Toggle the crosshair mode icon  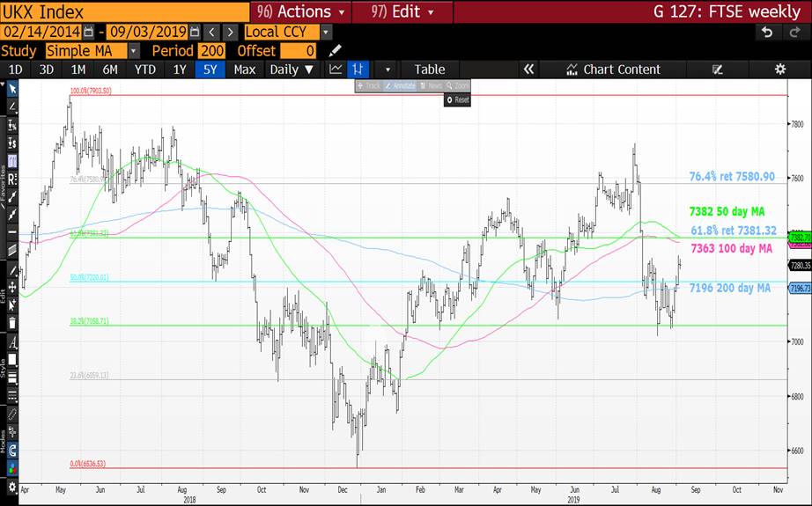[12, 433]
